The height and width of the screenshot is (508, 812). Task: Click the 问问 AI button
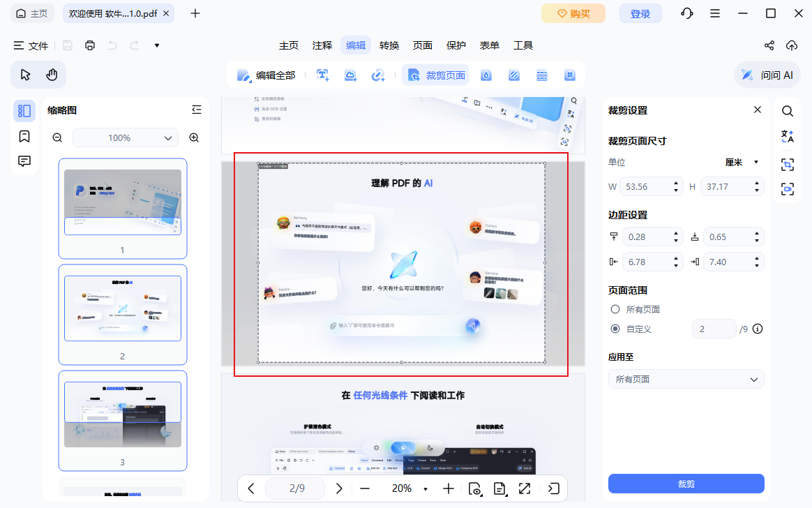[767, 75]
